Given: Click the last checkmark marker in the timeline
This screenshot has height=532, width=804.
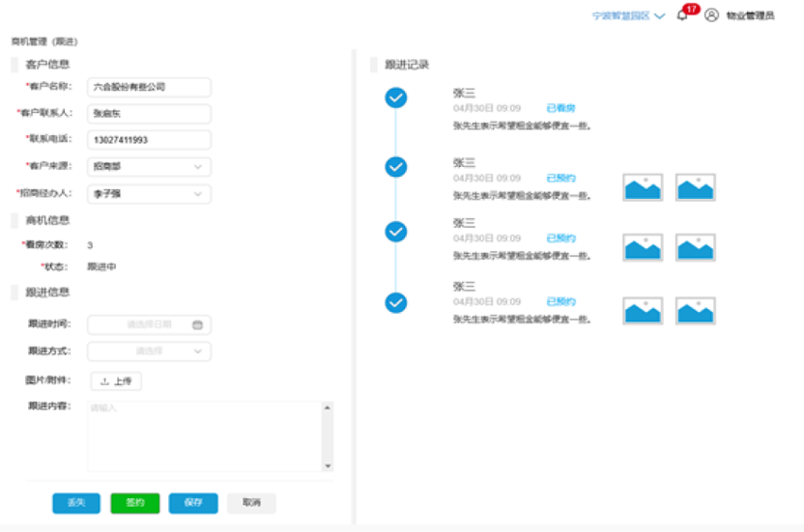Looking at the screenshot, I should 396,302.
